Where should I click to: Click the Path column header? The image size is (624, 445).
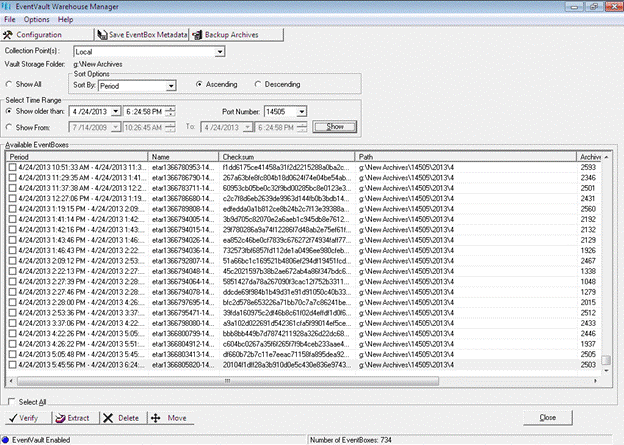tap(466, 157)
